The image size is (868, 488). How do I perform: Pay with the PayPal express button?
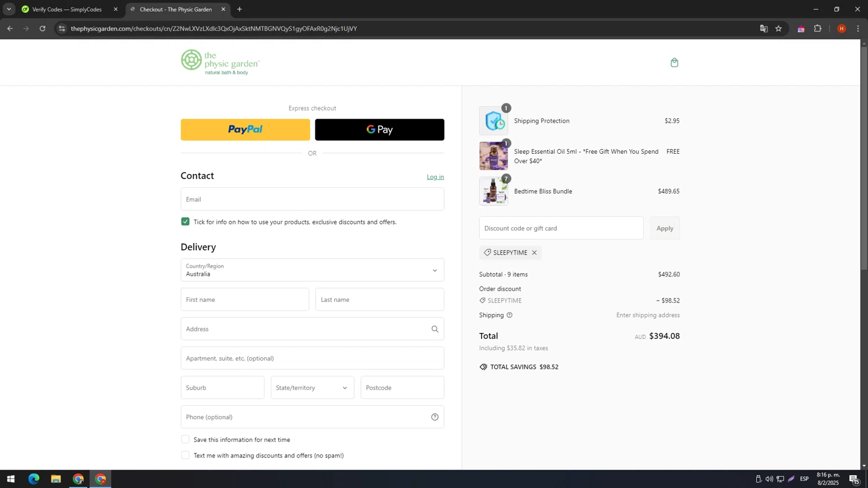245,130
